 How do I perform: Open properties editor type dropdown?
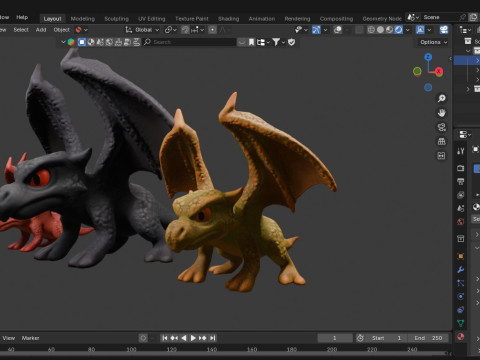[x=465, y=135]
